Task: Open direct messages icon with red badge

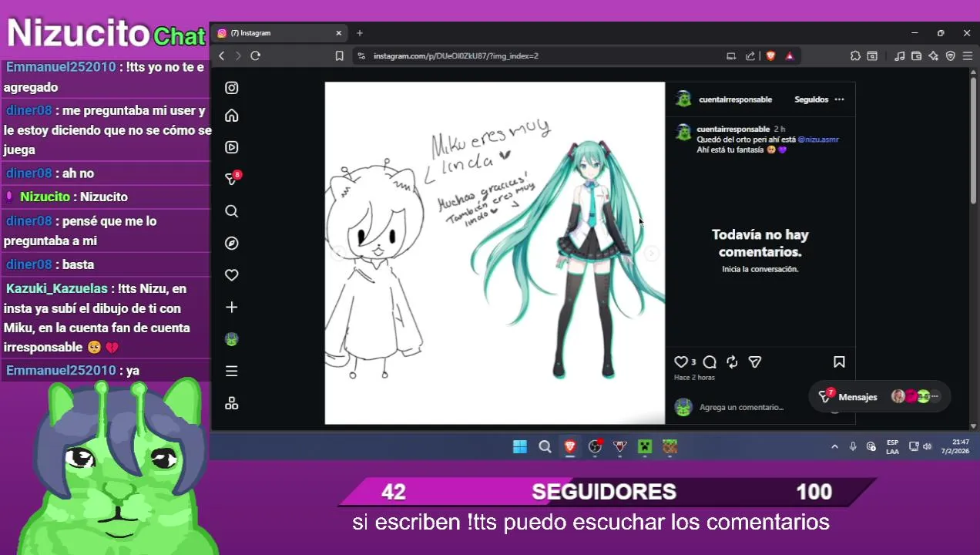Action: 232,178
